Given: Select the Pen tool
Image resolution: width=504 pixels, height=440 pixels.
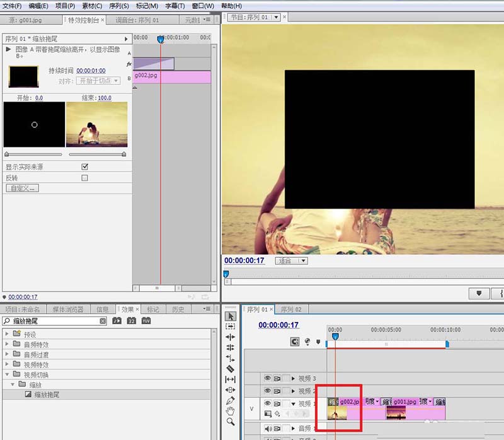Looking at the screenshot, I should click(x=231, y=400).
